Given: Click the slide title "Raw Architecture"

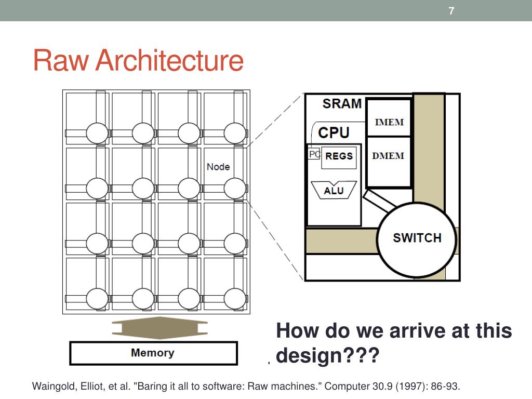Looking at the screenshot, I should click(x=138, y=60).
